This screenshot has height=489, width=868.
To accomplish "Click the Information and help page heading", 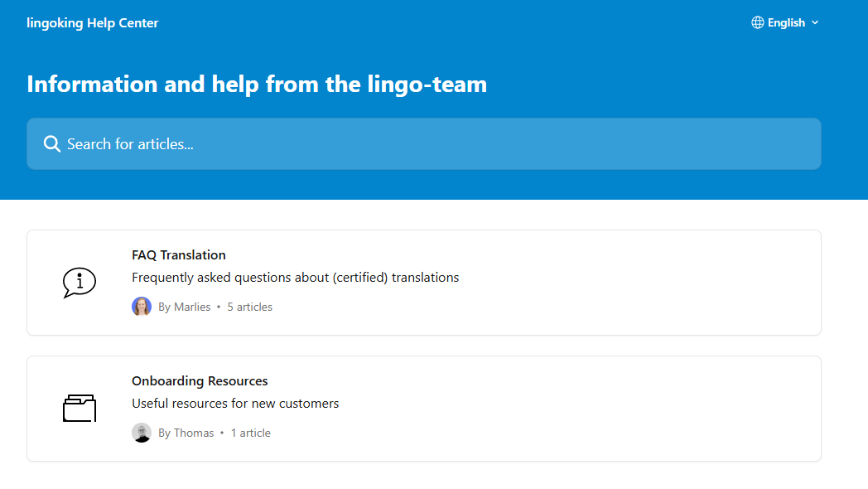I will pyautogui.click(x=257, y=85).
